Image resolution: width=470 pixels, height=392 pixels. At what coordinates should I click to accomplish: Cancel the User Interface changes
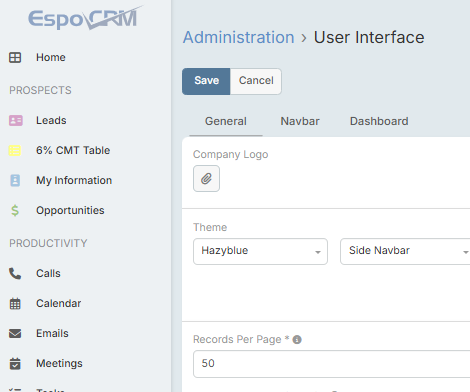[x=256, y=82]
